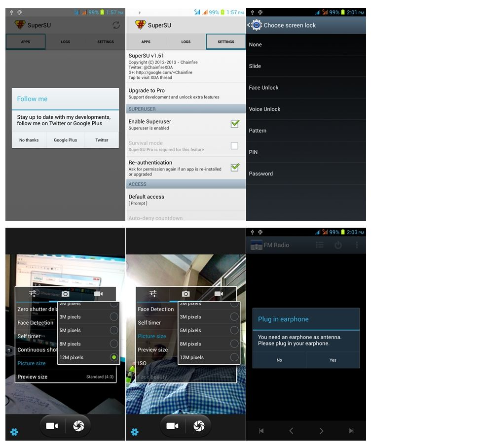The width and height of the screenshot is (483, 448).
Task: Open Self timer in the camera menu listing ISO
Action: [149, 322]
